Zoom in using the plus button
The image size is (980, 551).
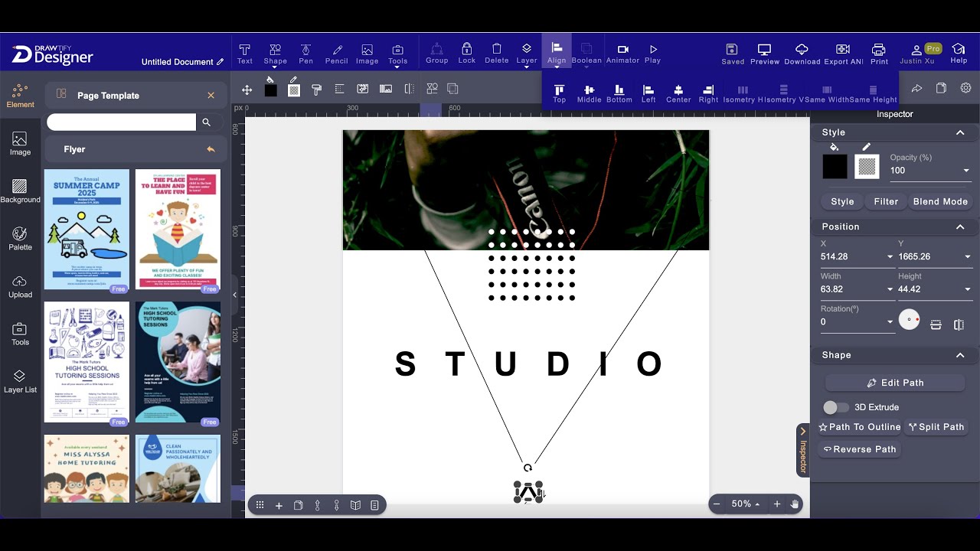776,504
